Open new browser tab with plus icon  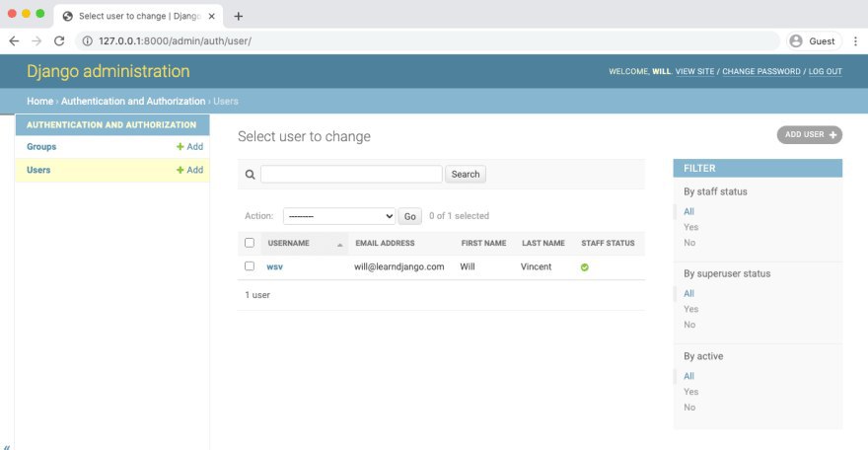239,17
